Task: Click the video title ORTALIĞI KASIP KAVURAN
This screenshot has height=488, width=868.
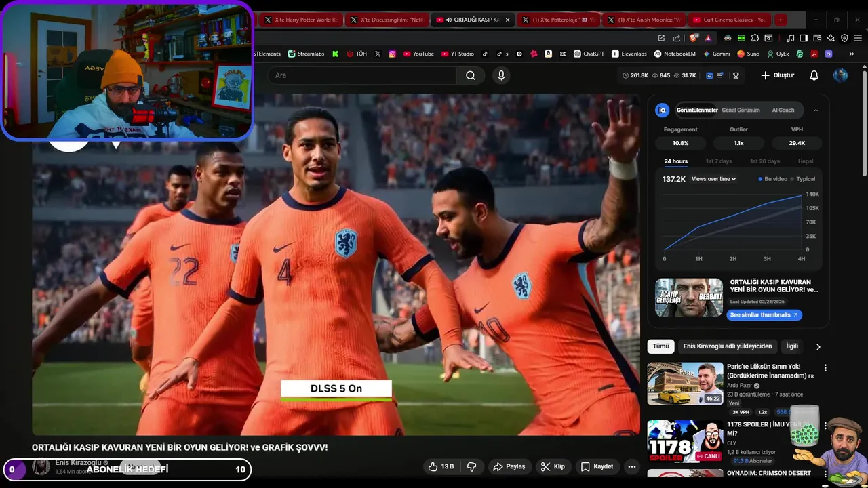Action: 180,447
